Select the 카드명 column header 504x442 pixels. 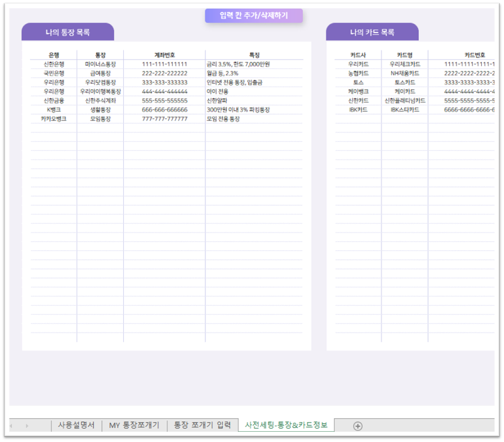[x=405, y=55]
